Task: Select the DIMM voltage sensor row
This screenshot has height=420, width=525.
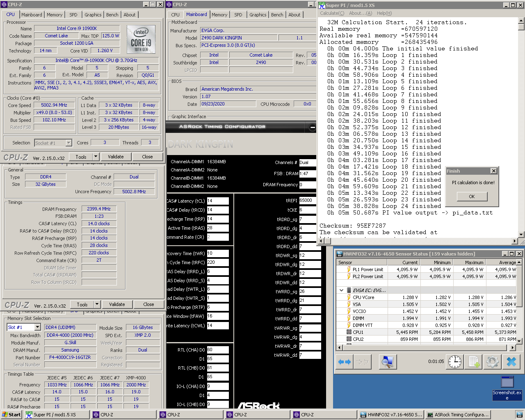Action: click(427, 318)
